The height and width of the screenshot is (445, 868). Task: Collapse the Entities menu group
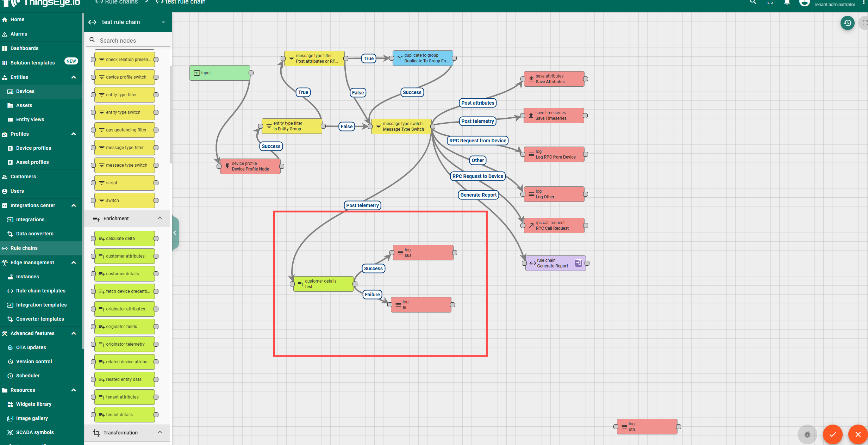pos(74,77)
